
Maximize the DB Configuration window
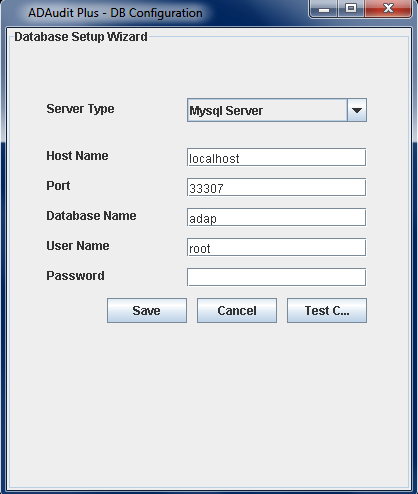[351, 8]
